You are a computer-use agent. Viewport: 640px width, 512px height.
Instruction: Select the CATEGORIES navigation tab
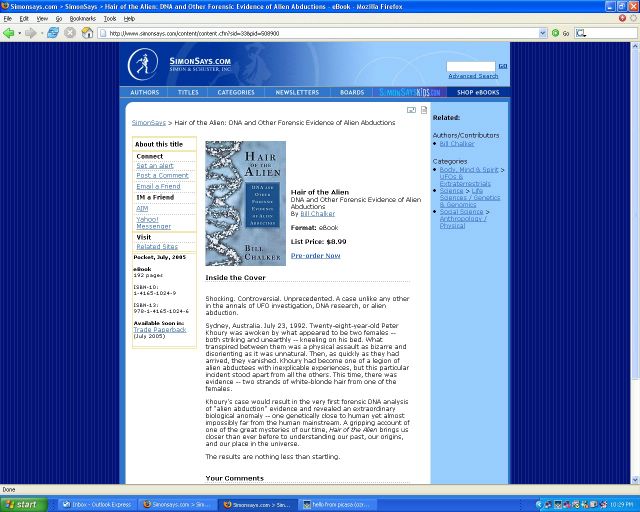pyautogui.click(x=236, y=92)
